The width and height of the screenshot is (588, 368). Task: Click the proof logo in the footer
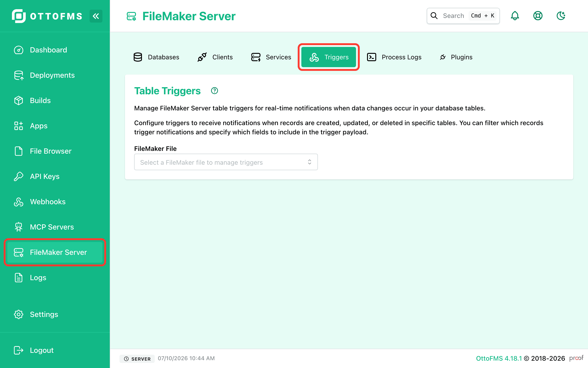(x=576, y=358)
